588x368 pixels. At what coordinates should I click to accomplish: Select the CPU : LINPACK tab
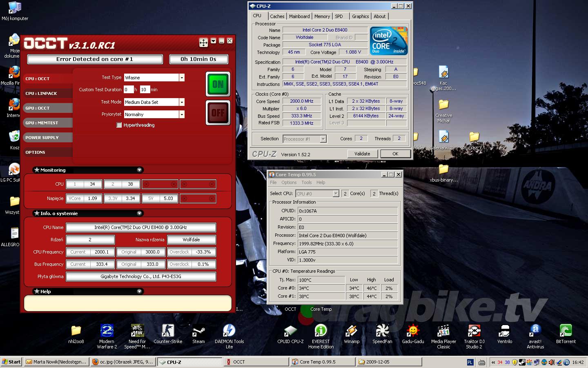[48, 93]
